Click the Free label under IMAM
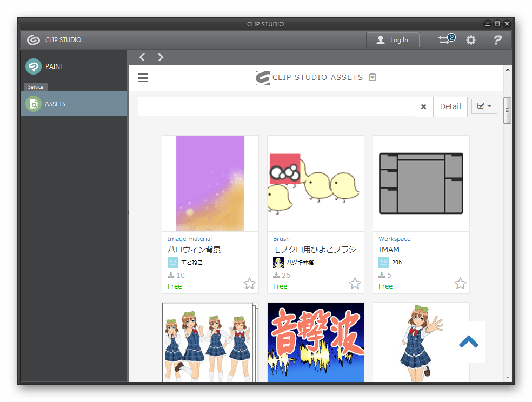This screenshot has width=532, height=402. point(385,286)
